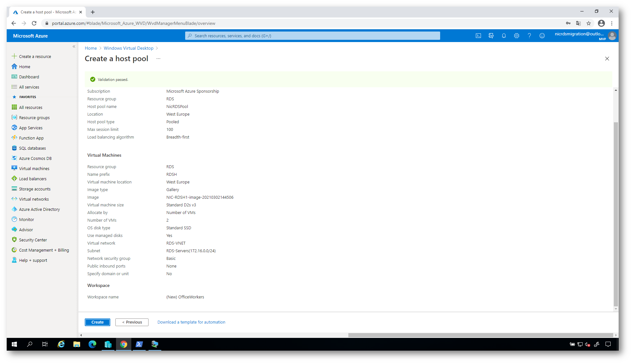This screenshot has width=632, height=364.
Task: Open File Explorer from taskbar
Action: tap(76, 344)
